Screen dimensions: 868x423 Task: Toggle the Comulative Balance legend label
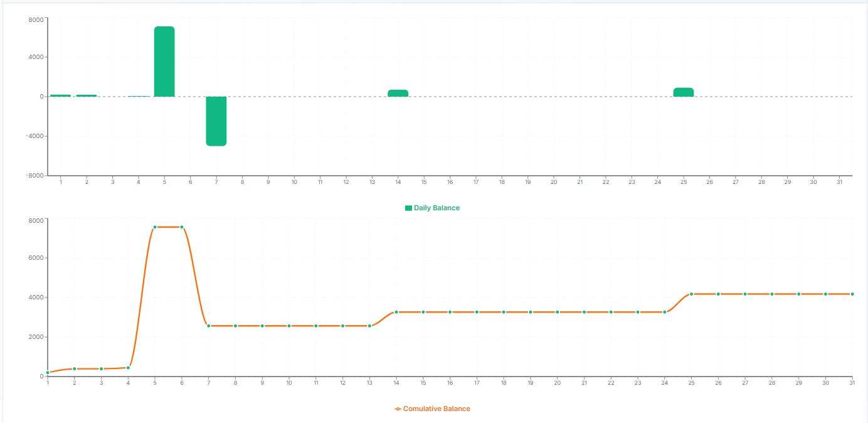[436, 409]
